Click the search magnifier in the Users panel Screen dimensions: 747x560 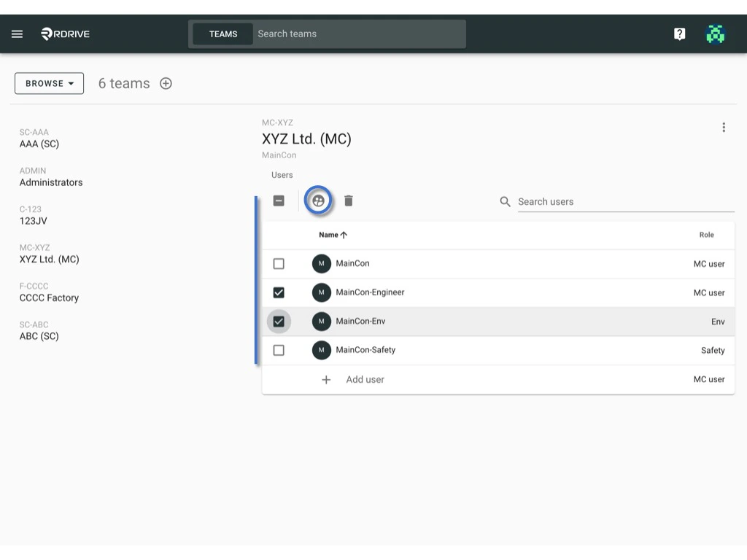(504, 201)
